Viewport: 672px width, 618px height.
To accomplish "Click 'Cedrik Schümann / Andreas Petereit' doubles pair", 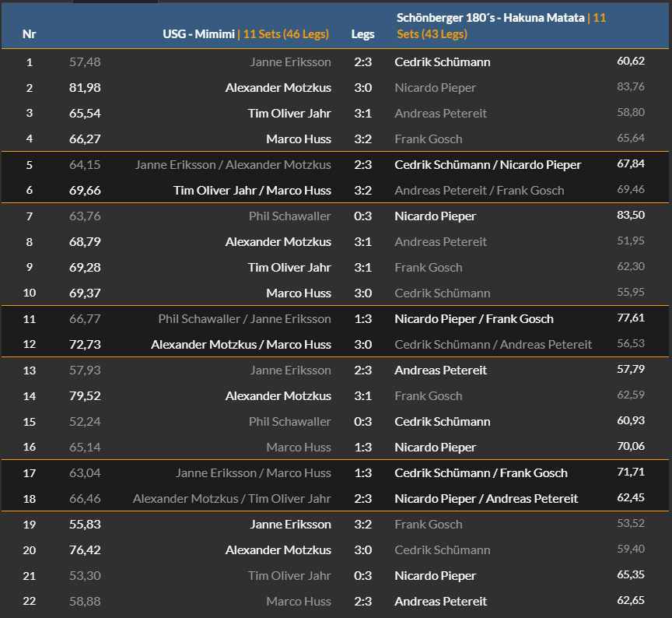I will (x=493, y=344).
